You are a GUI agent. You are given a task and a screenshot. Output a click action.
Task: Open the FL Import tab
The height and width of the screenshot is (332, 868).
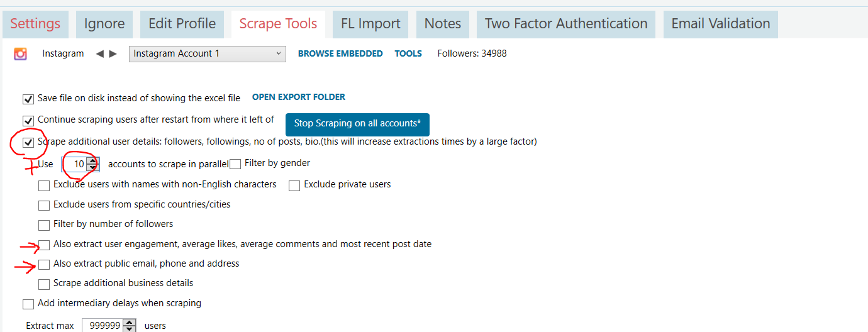tap(370, 24)
